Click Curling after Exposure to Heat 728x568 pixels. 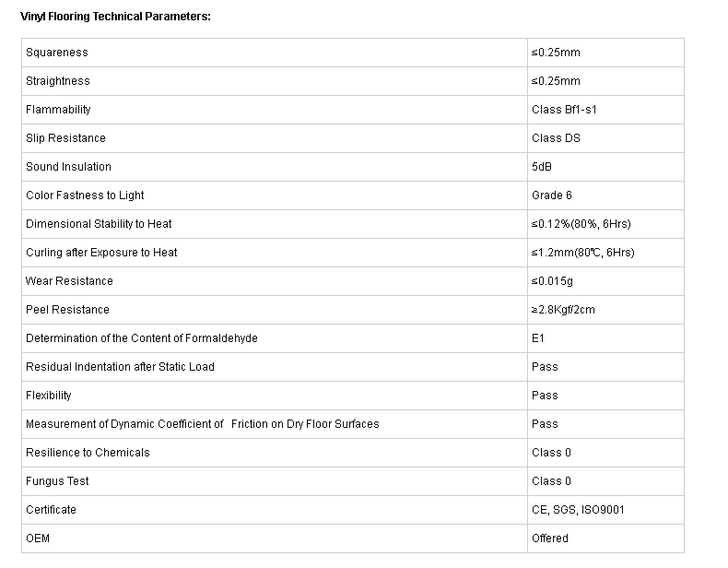101,253
